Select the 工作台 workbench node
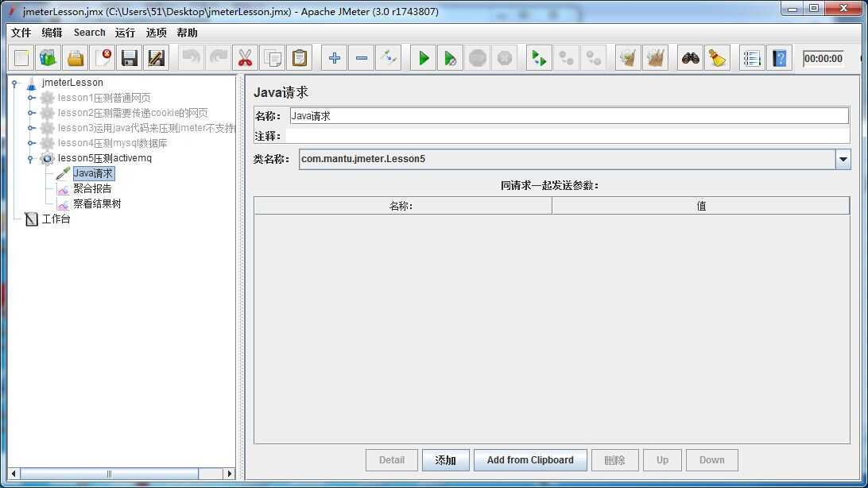The width and height of the screenshot is (868, 488). pyautogui.click(x=56, y=219)
